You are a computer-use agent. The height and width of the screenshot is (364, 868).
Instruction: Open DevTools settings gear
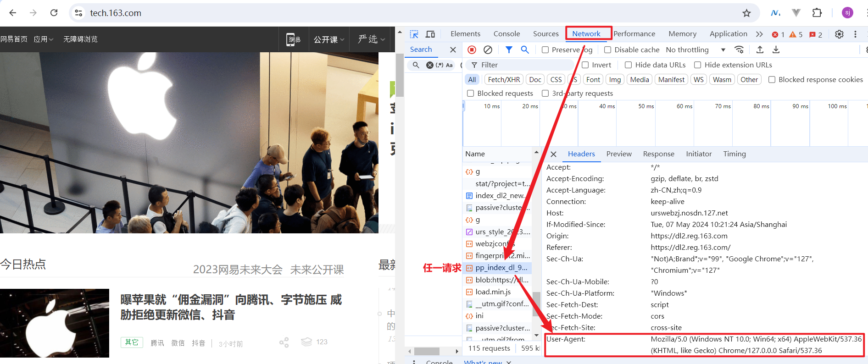839,34
